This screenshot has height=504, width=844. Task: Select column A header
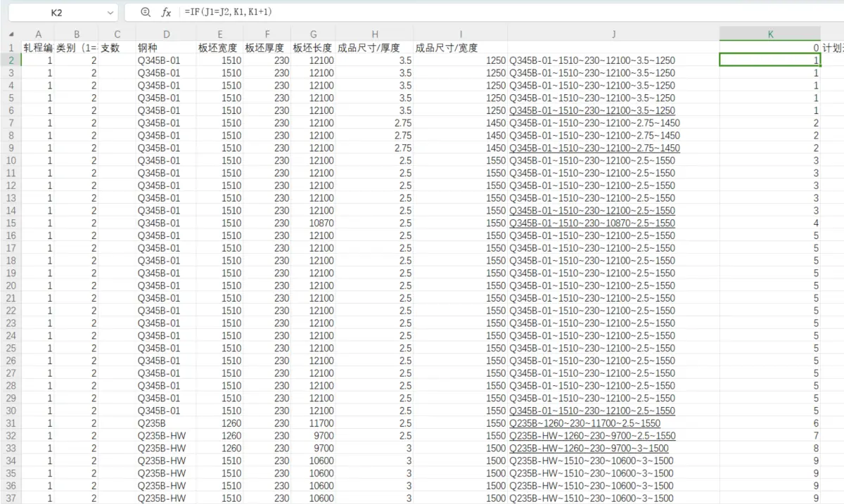(x=38, y=34)
